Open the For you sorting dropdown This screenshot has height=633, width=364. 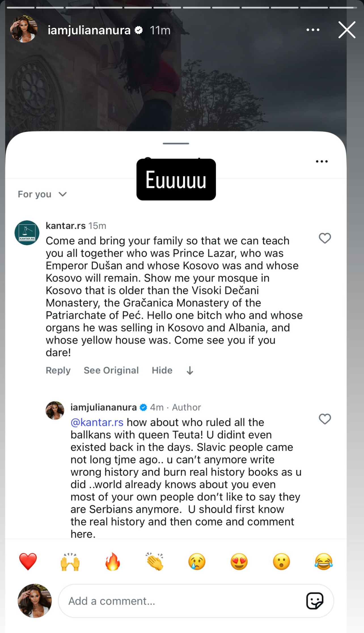(42, 194)
